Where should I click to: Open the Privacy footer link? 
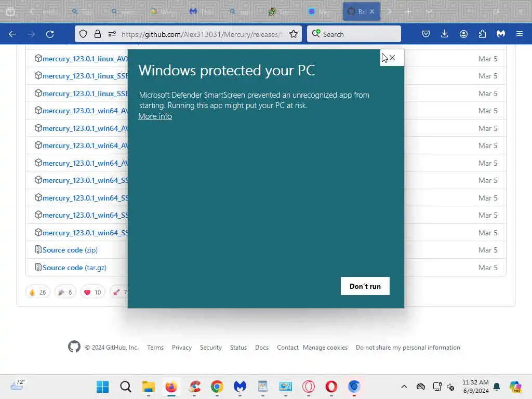[x=182, y=348]
